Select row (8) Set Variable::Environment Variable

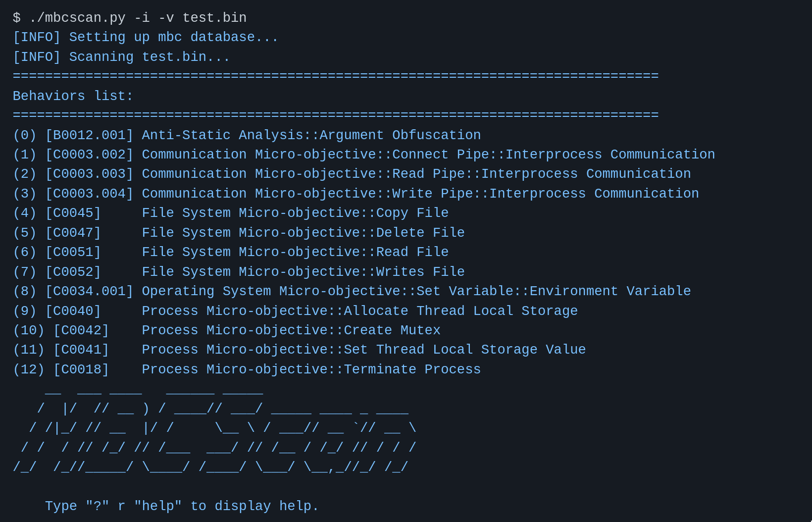pos(352,291)
